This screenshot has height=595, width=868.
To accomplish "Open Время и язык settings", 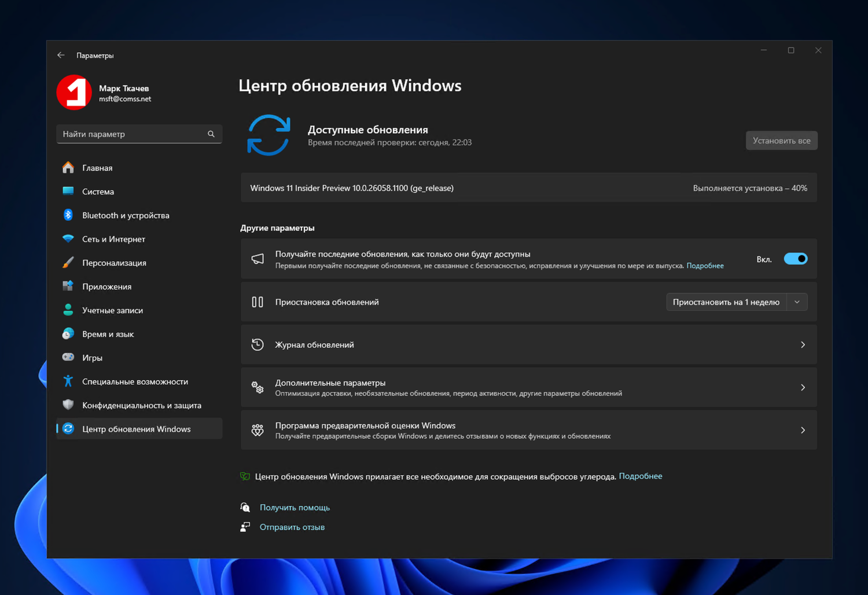I will tap(106, 333).
